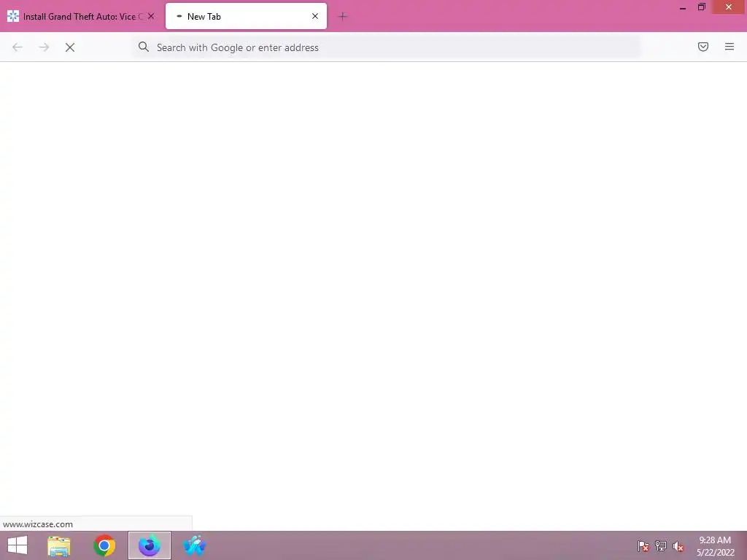Go forward one page

44,47
